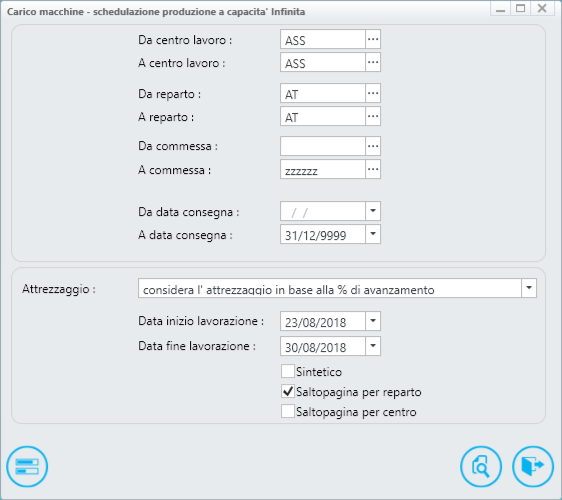Click the exit door icon
Screen dimensions: 562x500
(x=533, y=467)
